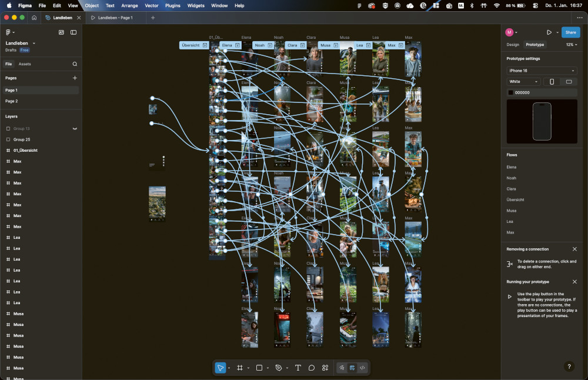Open the Actions search in the toolbar

pyautogui.click(x=325, y=367)
